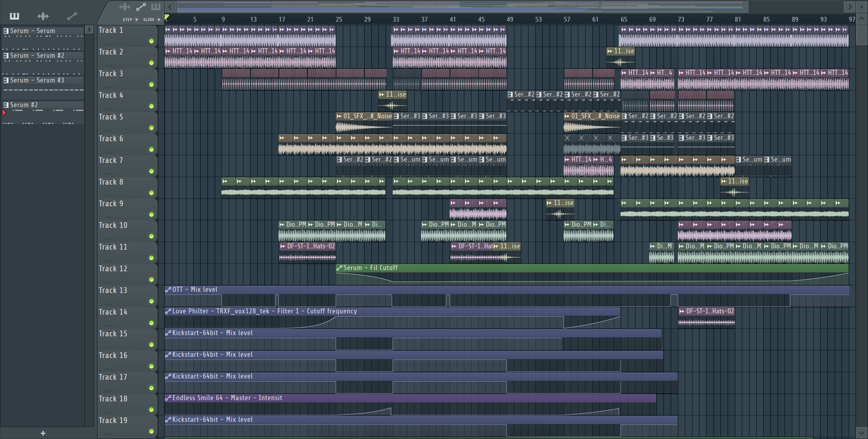Show audio clips in picker panel
Viewport: 868px width, 439px height.
[43, 16]
